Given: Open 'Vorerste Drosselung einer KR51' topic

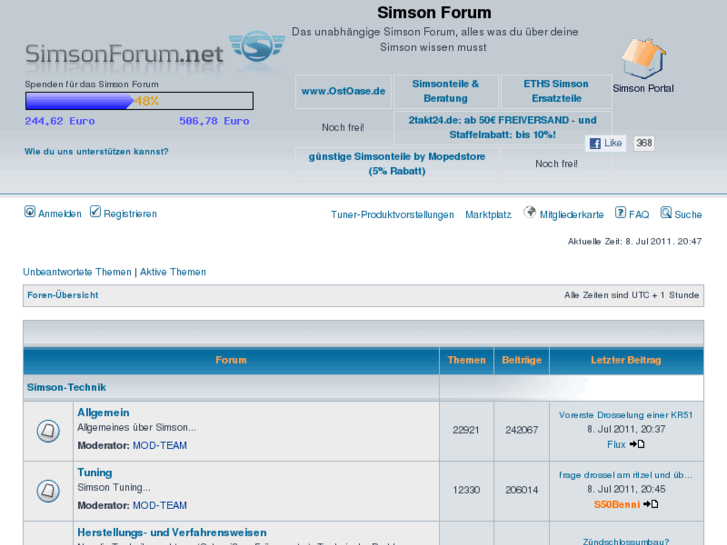Looking at the screenshot, I should click(626, 415).
